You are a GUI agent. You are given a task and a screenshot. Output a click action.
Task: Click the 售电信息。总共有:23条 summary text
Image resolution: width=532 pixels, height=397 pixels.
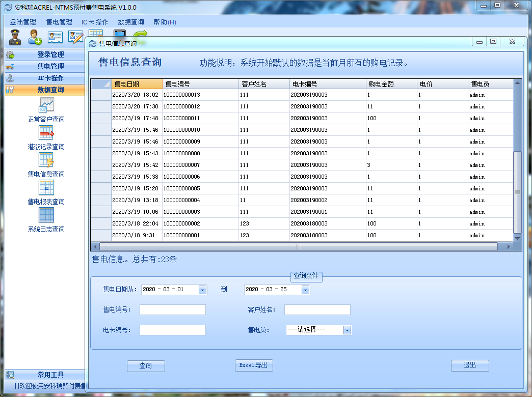pos(135,260)
